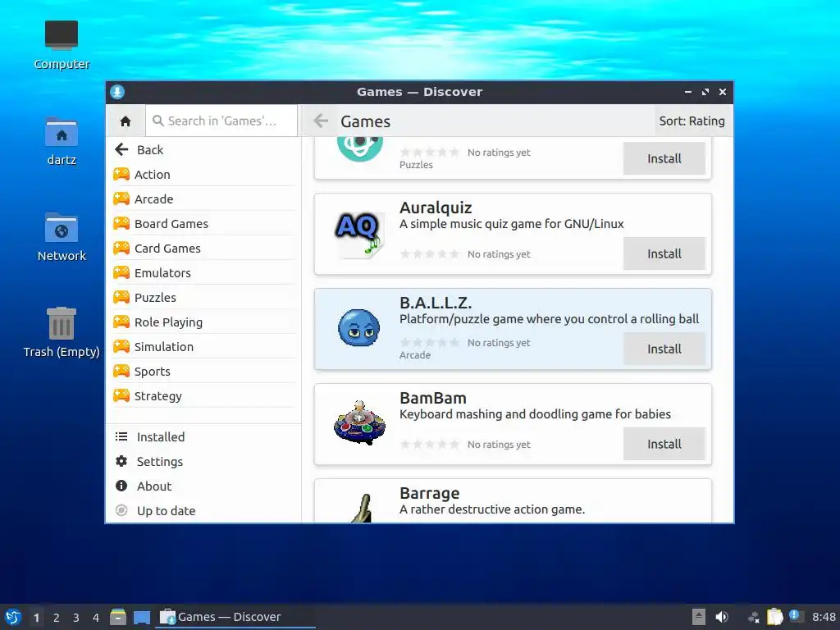Open the Puzzles category
The height and width of the screenshot is (630, 840).
(203, 297)
